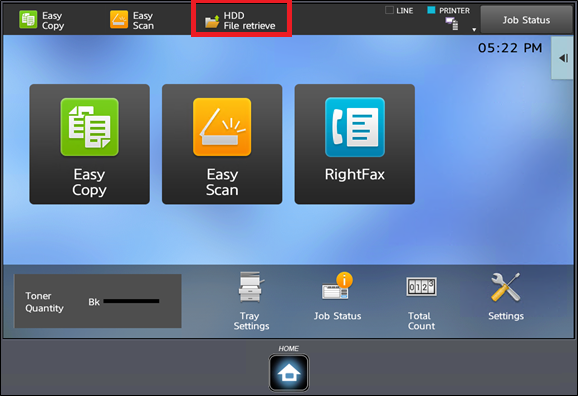578x396 pixels.
Task: Click the LINE status indicator
Action: pos(399,11)
